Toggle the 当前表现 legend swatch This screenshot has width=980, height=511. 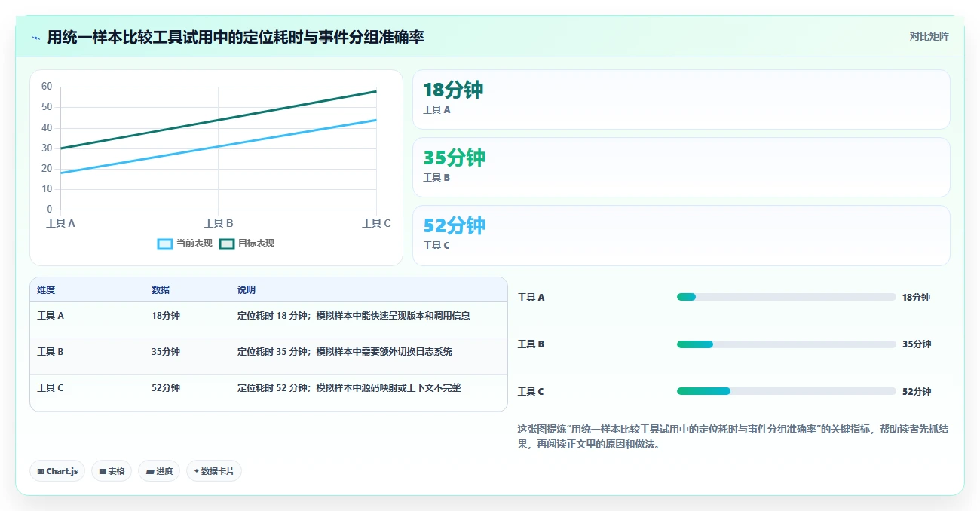coord(165,243)
